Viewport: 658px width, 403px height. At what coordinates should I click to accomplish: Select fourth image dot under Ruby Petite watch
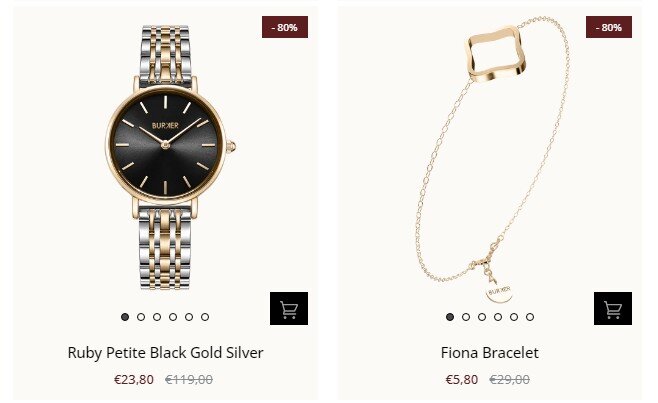173,317
